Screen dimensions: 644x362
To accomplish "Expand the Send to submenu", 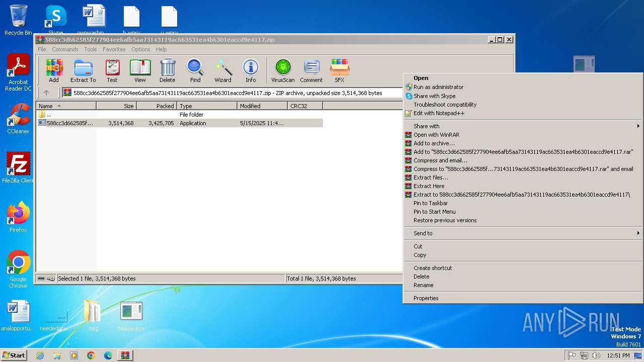I will click(523, 233).
